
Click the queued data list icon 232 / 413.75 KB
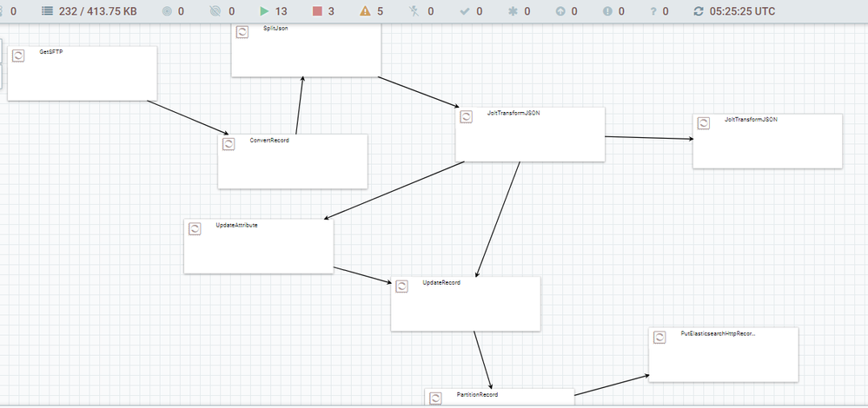click(x=48, y=11)
